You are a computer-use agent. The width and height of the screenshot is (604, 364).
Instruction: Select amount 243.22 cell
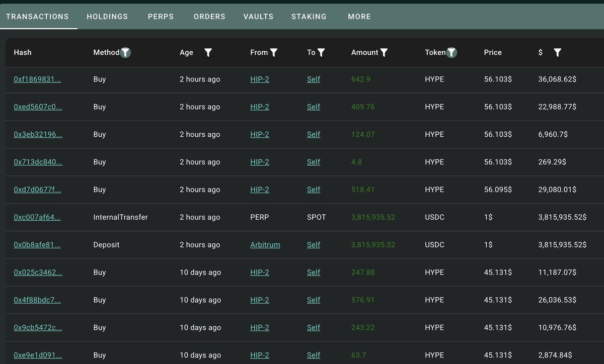coord(363,328)
